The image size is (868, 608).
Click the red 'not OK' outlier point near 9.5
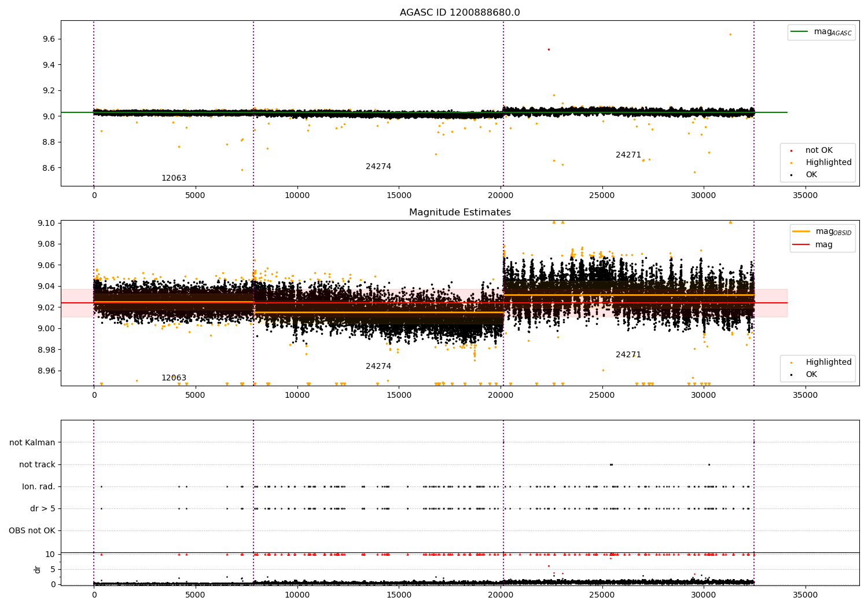[x=549, y=49]
